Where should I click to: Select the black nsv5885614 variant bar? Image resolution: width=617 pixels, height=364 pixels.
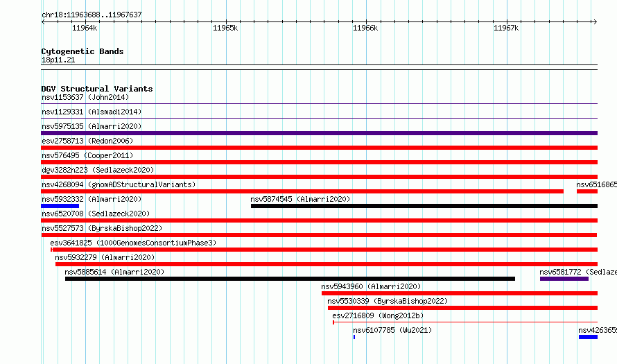[x=290, y=279]
